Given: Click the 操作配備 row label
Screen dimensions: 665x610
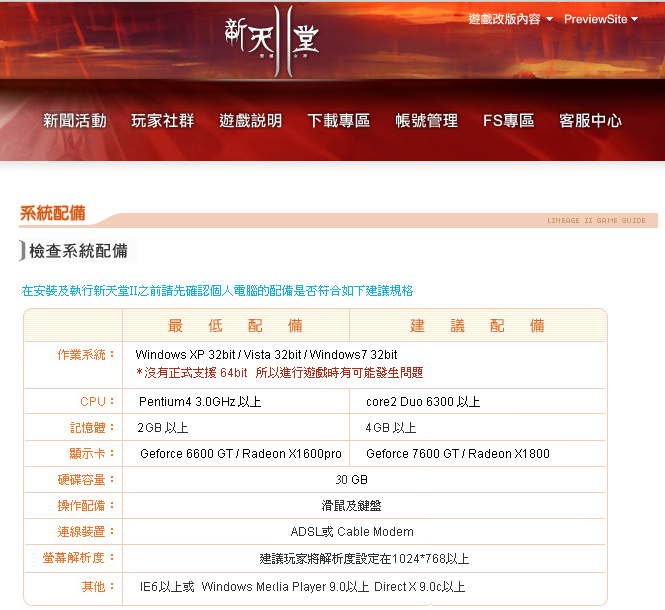Looking at the screenshot, I should pos(86,506).
